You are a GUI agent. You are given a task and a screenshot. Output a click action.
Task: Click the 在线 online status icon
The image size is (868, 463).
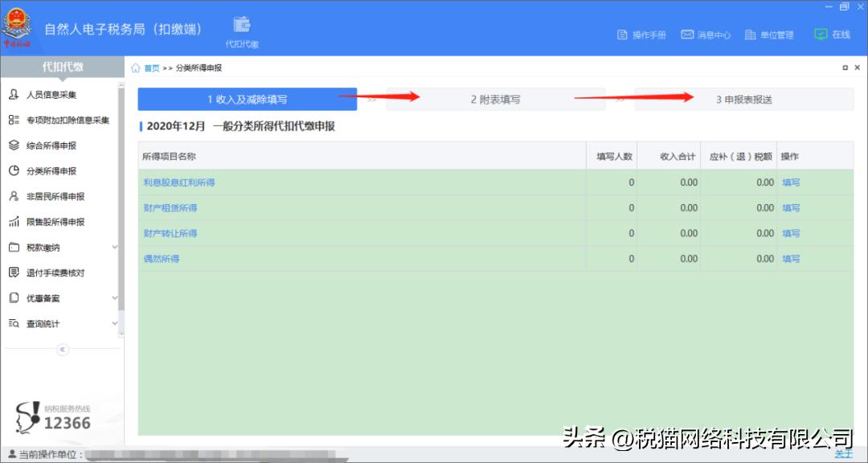point(833,35)
